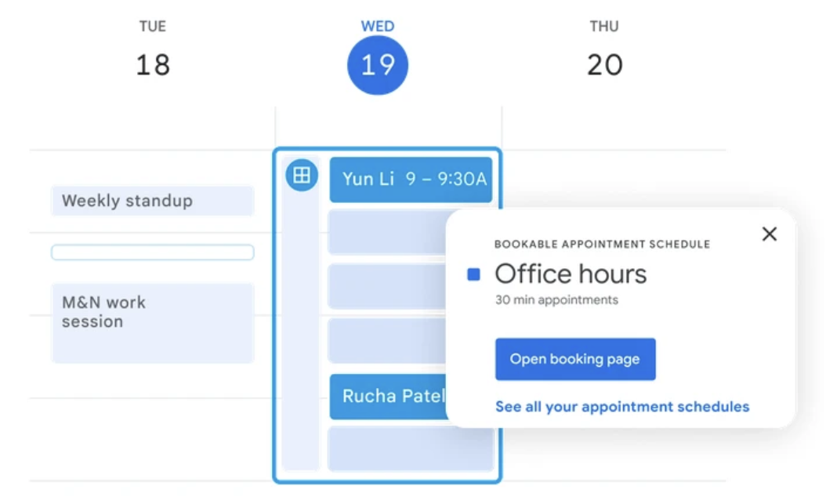Open See all your appointment schedules
Viewport: 826px width, 504px height.
point(623,406)
